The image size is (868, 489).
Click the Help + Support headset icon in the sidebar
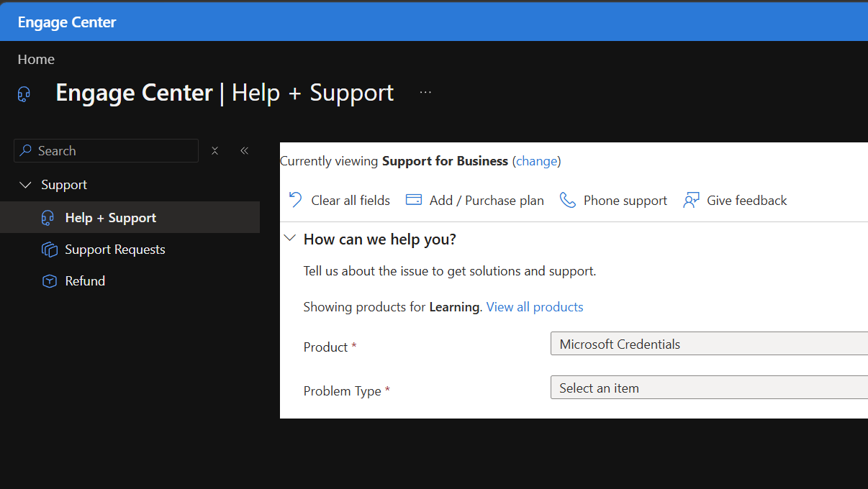[x=49, y=218]
